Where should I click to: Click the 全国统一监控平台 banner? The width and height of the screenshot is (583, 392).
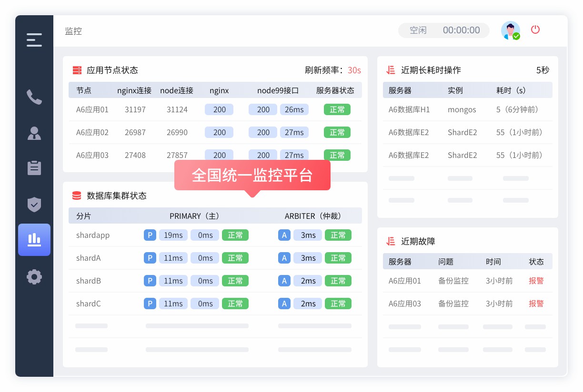click(x=252, y=176)
